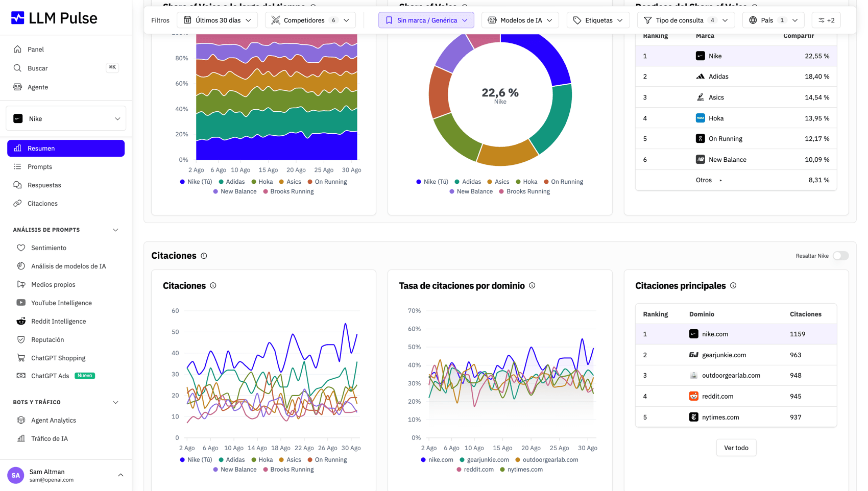Click the Agent Analytics icon
Viewport: 868px width, 491px height.
tap(21, 420)
